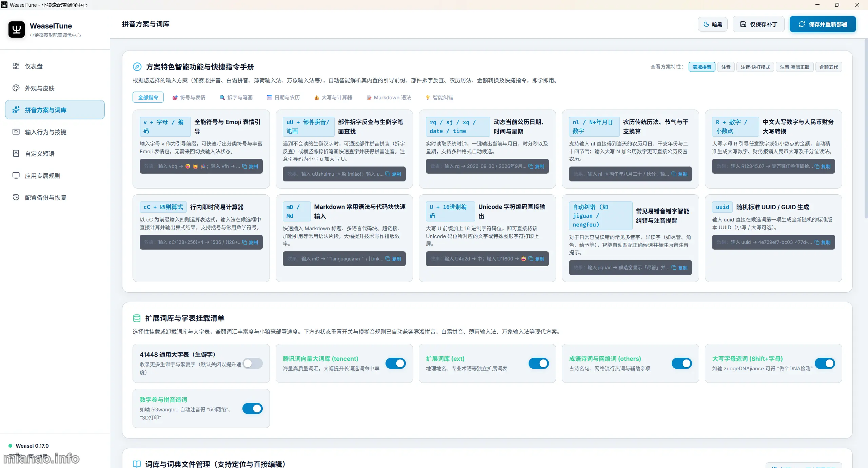Viewport: 868px width, 468px height.
Task: Copy the rq date command example
Action: pyautogui.click(x=536, y=166)
